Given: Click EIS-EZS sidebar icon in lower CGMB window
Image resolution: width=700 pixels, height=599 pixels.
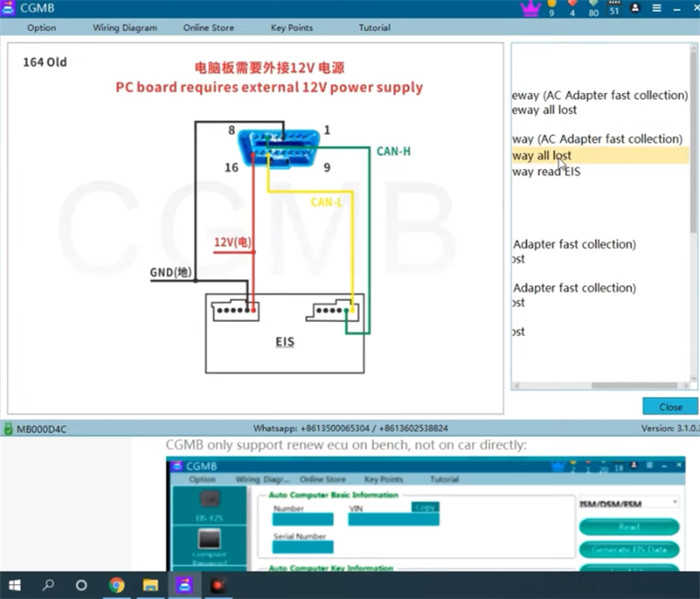Looking at the screenshot, I should 209,505.
